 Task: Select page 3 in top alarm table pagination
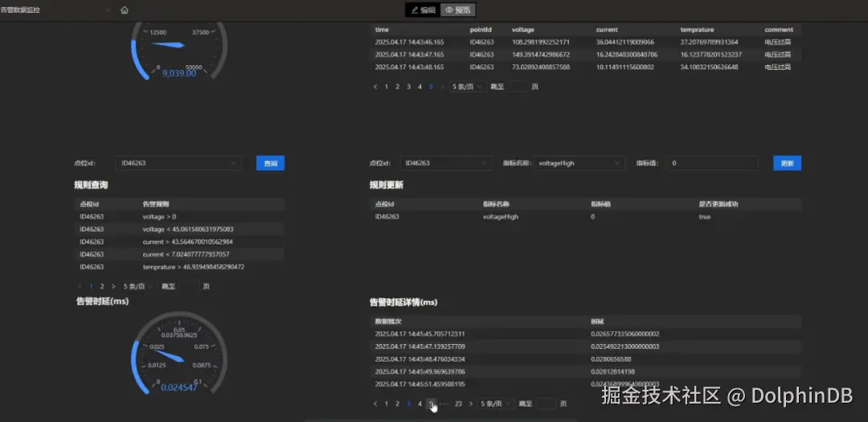click(x=408, y=87)
